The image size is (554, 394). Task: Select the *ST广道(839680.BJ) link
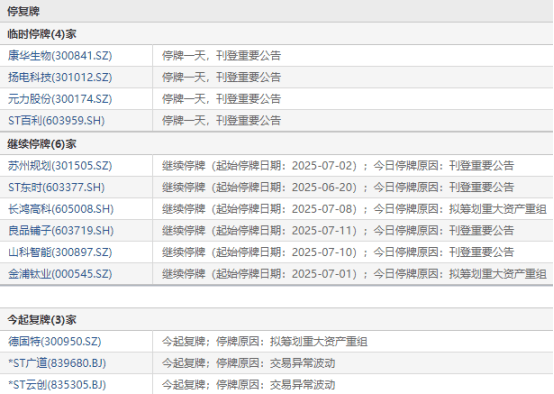pyautogui.click(x=57, y=363)
